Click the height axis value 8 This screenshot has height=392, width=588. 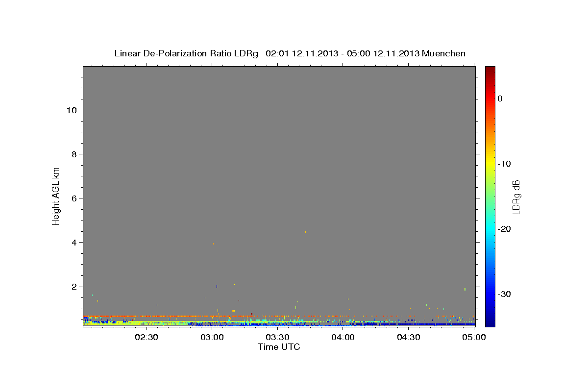point(73,154)
